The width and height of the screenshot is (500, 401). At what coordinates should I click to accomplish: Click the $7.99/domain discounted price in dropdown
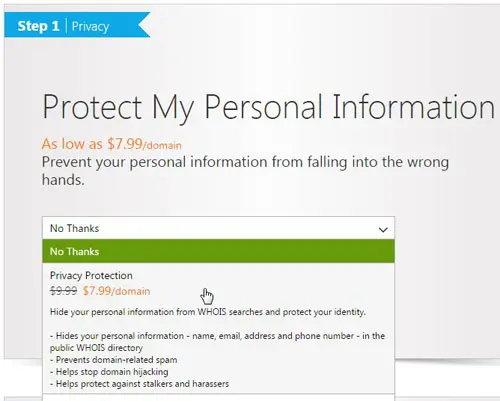pyautogui.click(x=116, y=291)
